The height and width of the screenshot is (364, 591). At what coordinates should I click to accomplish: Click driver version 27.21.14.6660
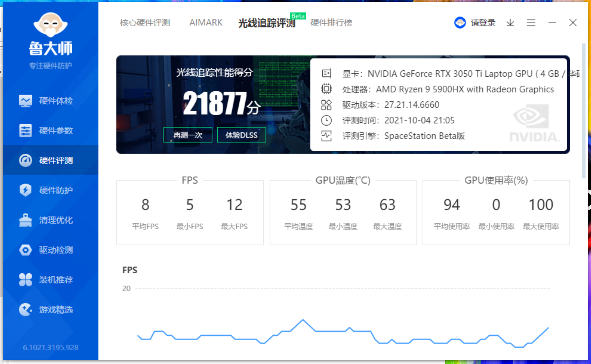(412, 105)
